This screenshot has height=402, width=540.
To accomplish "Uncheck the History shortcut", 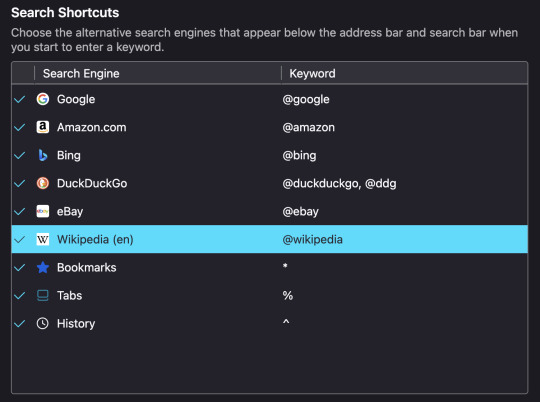I will point(20,323).
